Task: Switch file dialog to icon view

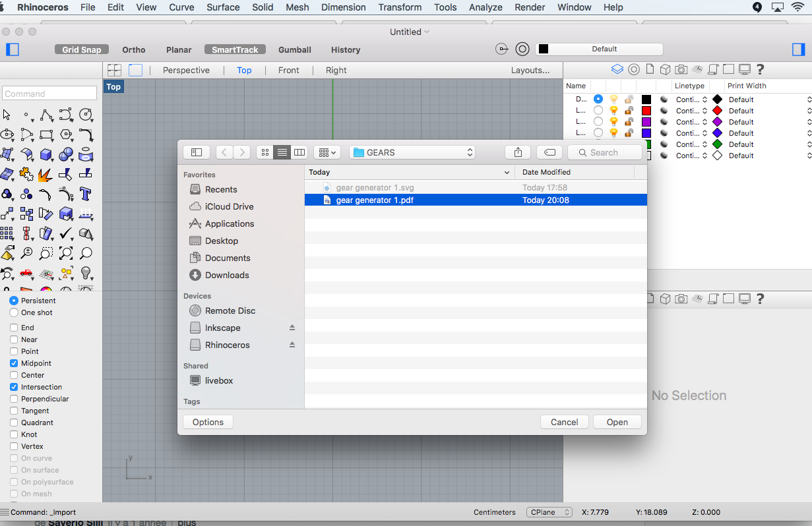Action: (x=265, y=152)
